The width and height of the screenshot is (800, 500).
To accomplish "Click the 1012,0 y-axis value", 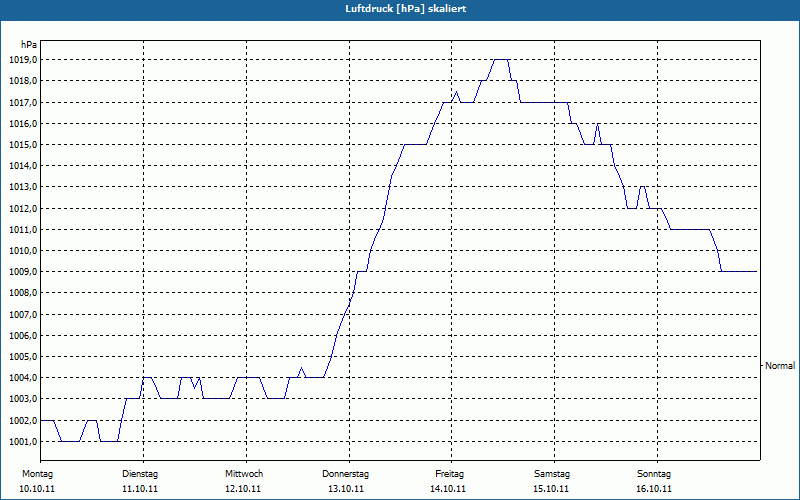I will [23, 209].
